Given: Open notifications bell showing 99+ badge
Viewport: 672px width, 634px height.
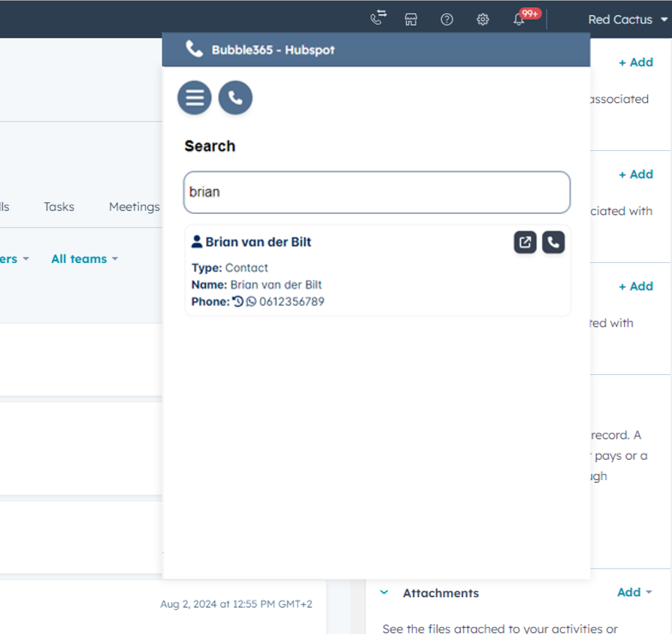Looking at the screenshot, I should point(519,20).
